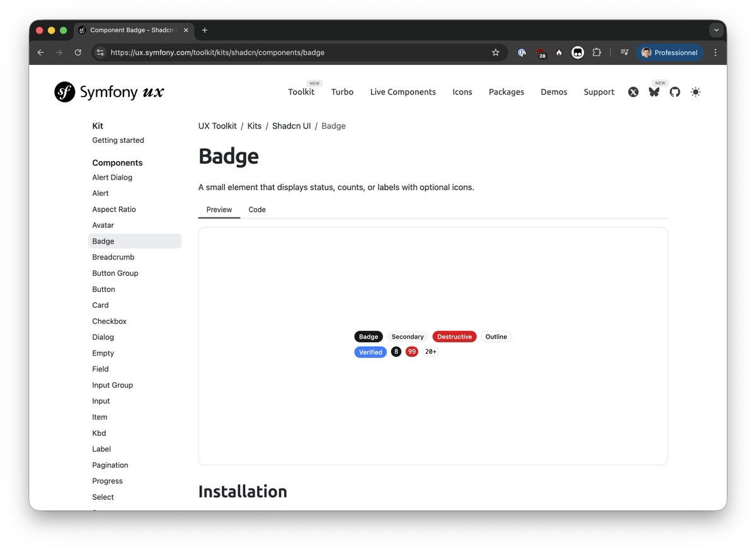Viewport: 756px width, 549px height.
Task: Open Getting started in sidebar
Action: (118, 140)
